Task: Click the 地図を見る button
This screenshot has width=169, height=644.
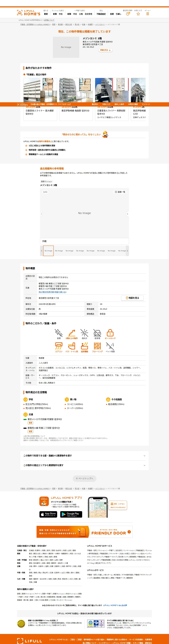Action: 132,298
